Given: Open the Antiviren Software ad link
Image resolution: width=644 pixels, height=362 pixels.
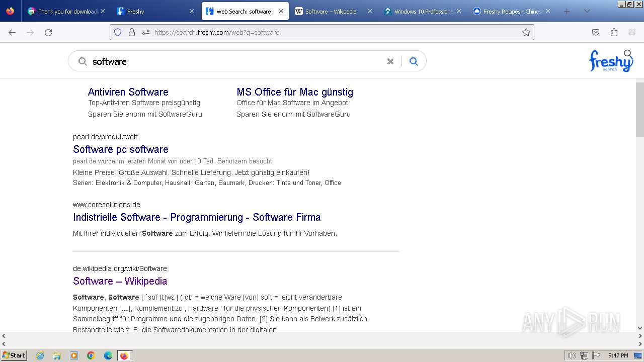Looking at the screenshot, I should (x=128, y=92).
